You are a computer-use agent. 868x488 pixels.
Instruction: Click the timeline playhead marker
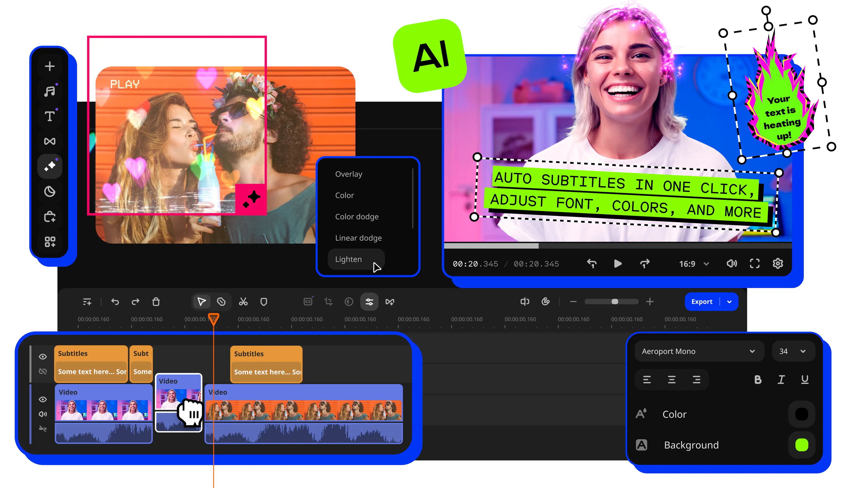click(x=213, y=318)
